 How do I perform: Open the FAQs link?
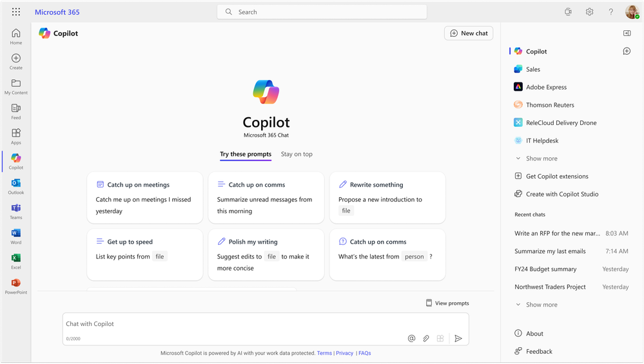365,353
